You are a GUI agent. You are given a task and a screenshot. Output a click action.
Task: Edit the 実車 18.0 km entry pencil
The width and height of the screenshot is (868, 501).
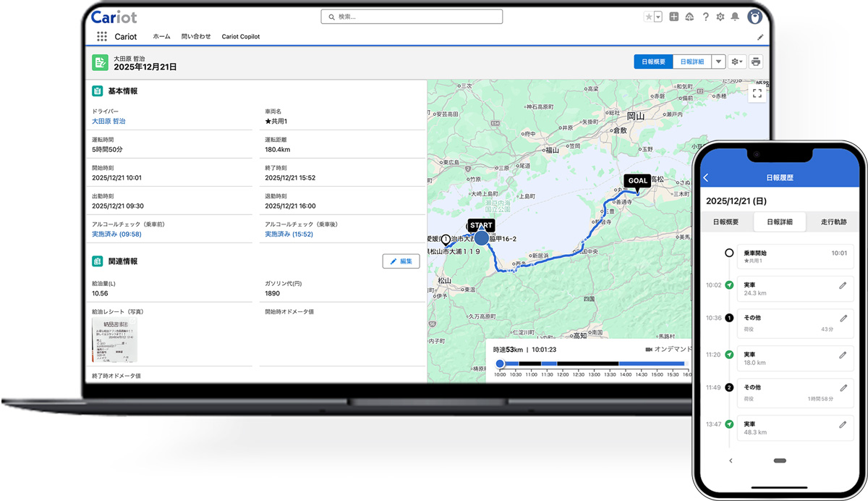tap(843, 355)
